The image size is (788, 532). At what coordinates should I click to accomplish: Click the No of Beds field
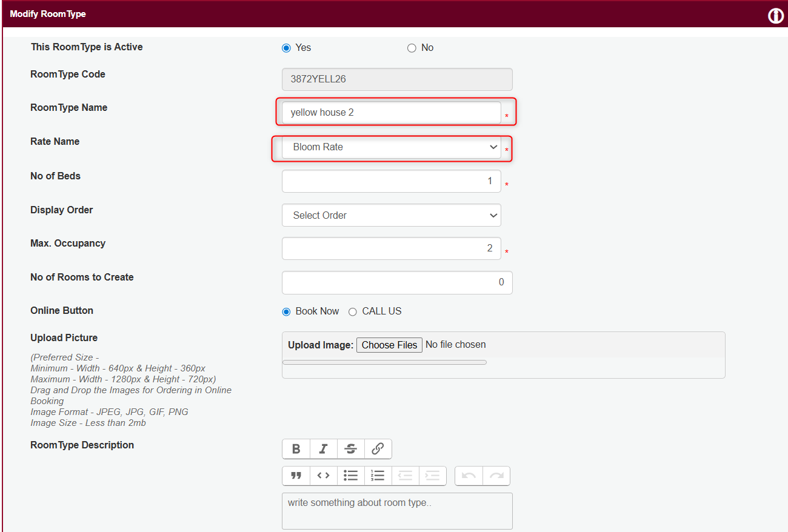click(392, 181)
